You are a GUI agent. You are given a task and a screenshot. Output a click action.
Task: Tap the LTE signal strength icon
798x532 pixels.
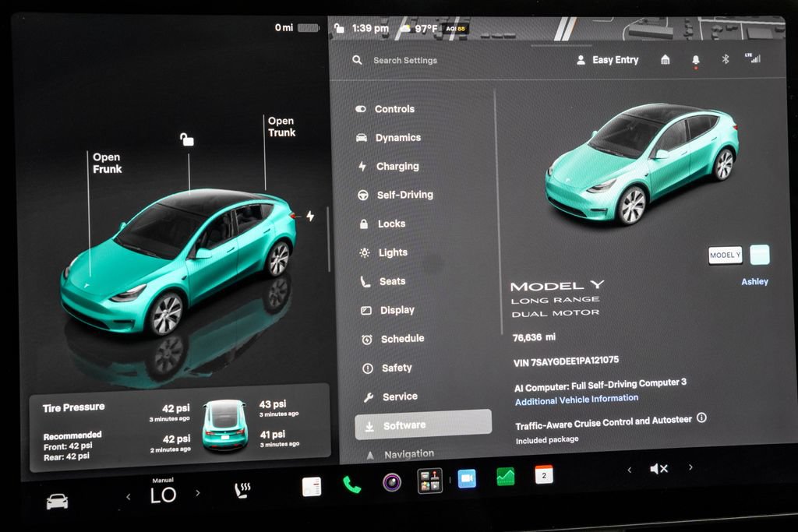click(x=753, y=58)
